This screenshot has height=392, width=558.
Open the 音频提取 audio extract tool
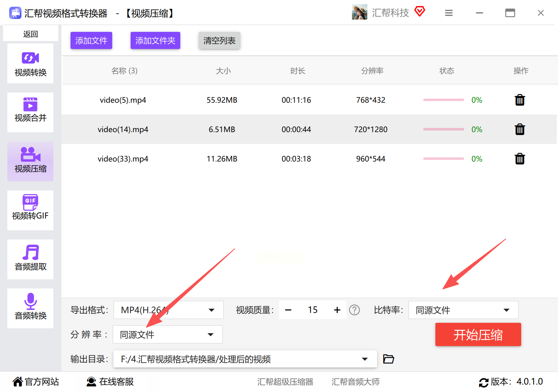(30, 259)
